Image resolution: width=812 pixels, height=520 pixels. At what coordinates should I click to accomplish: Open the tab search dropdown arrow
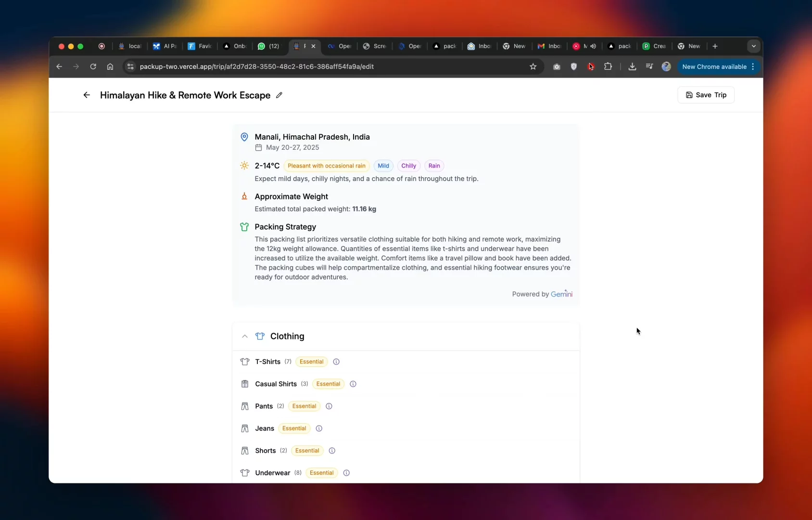(753, 46)
